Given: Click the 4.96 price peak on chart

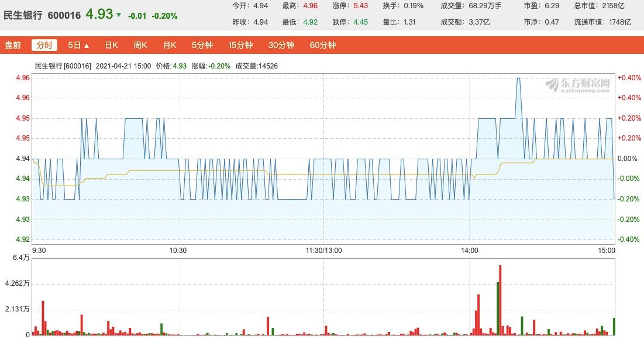Looking at the screenshot, I should (518, 78).
